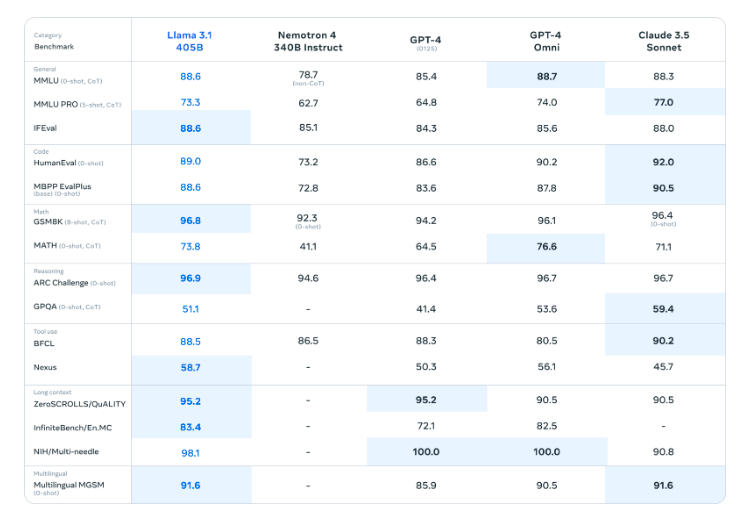Click the ZeroSCROLLS/QuALITY row label
Image resolution: width=738 pixels, height=511 pixels.
(80, 404)
